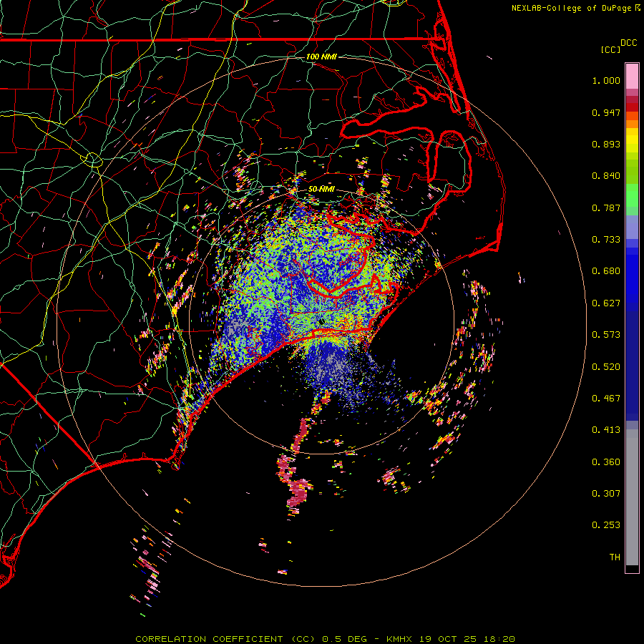The image size is (644, 644).
Task: Click the 50 NMI range ring label
Action: (321, 189)
